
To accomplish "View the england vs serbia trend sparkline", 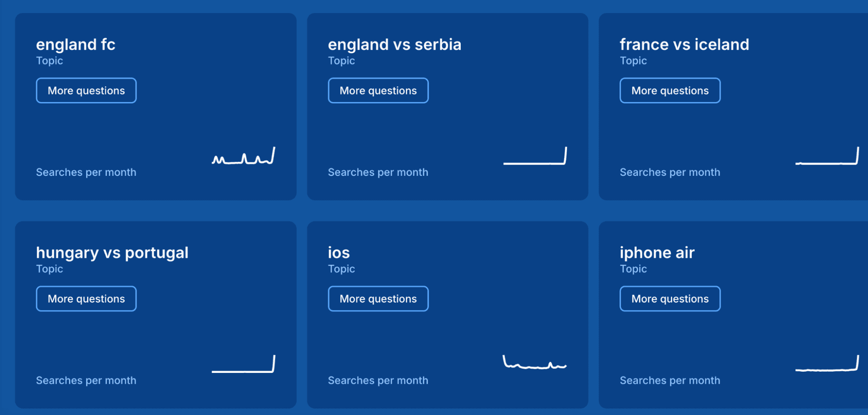I will tap(535, 156).
